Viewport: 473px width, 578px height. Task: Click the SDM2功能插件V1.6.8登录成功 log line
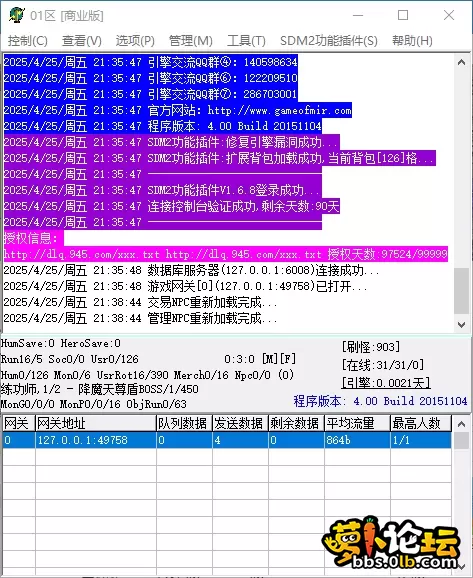(x=163, y=190)
